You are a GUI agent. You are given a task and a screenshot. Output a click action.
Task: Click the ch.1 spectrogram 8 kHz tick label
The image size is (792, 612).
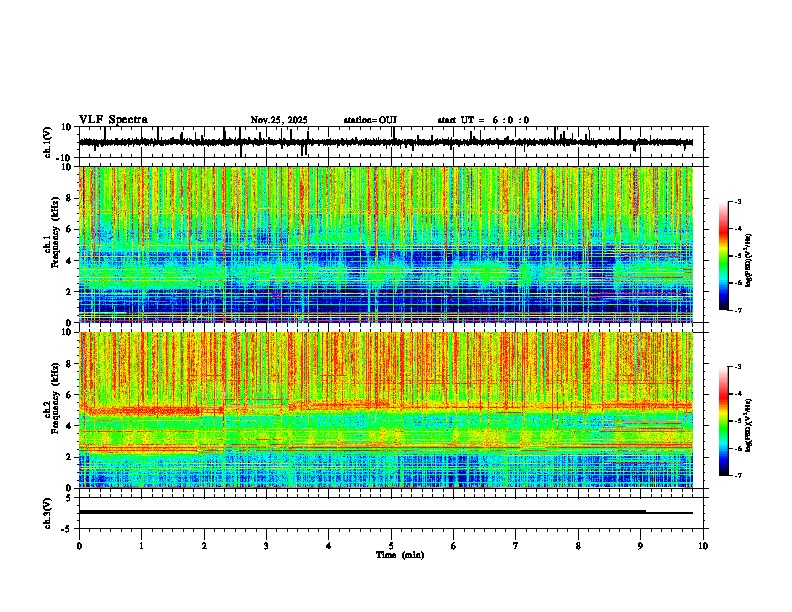(x=70, y=198)
